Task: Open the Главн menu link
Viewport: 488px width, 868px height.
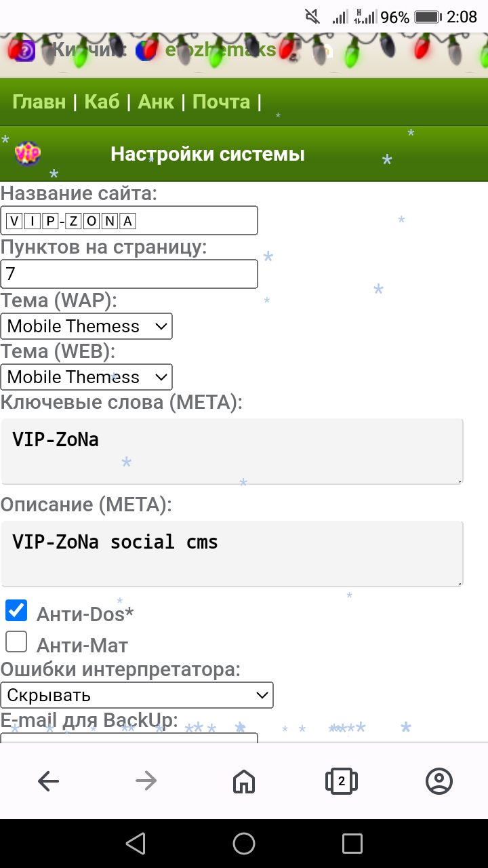Action: pos(39,102)
